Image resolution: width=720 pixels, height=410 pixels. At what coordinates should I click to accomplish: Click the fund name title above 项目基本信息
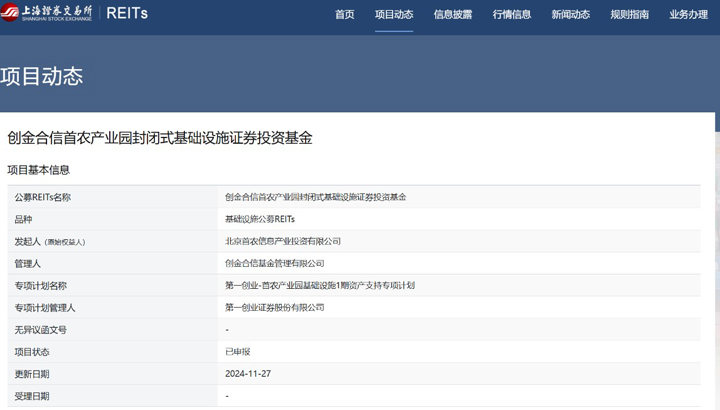click(x=160, y=138)
